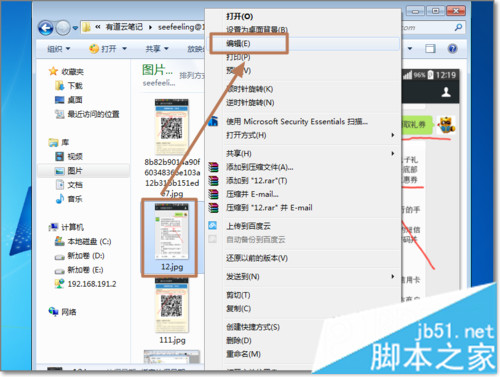Select 库 in navigation pane
Viewport: 500px width, 377px height.
coord(59,142)
